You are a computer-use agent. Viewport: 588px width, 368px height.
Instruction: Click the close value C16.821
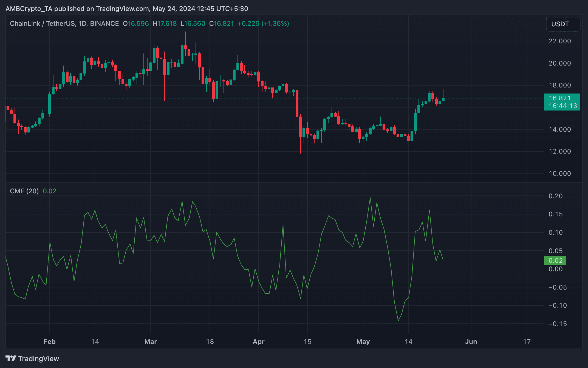click(x=222, y=24)
